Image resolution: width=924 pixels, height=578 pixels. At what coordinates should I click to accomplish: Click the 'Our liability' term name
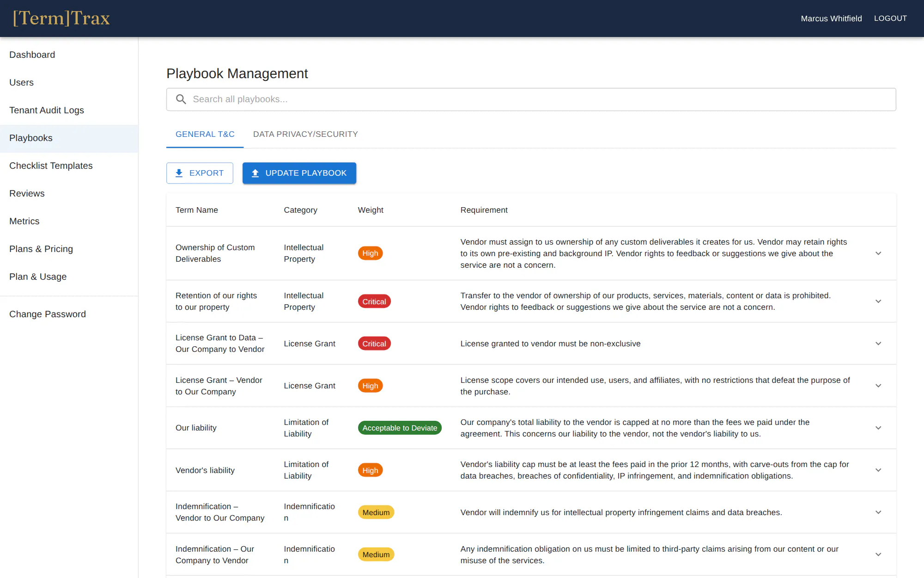196,428
